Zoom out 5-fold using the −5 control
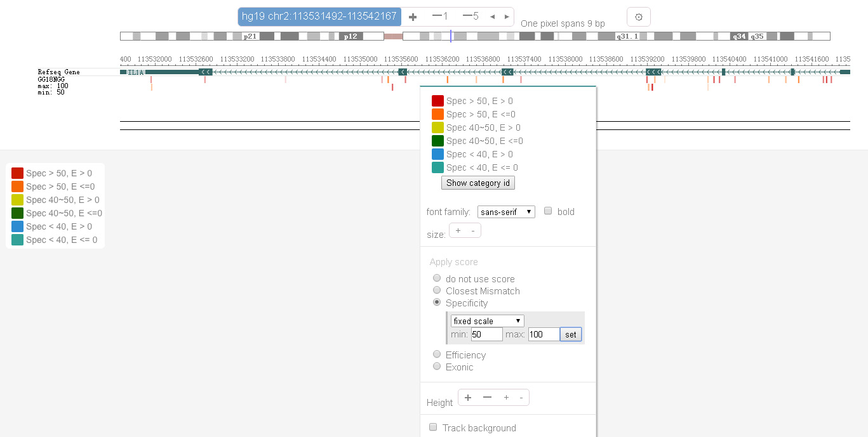The image size is (868, 437). point(471,16)
